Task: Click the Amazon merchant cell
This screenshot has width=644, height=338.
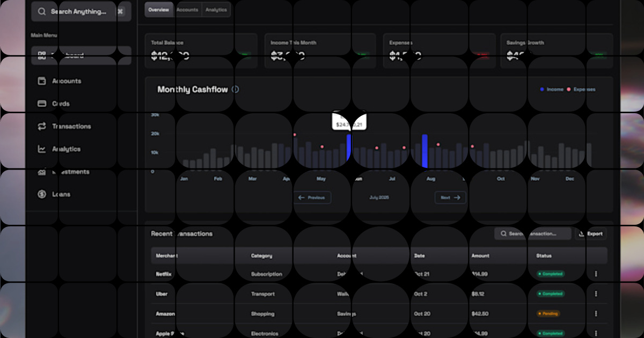Action: (165, 314)
